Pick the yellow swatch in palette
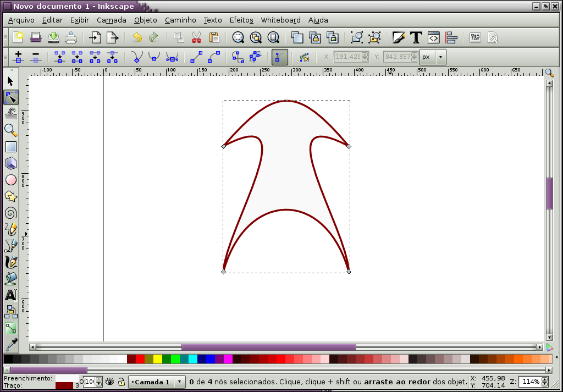The image size is (563, 392). (158, 359)
